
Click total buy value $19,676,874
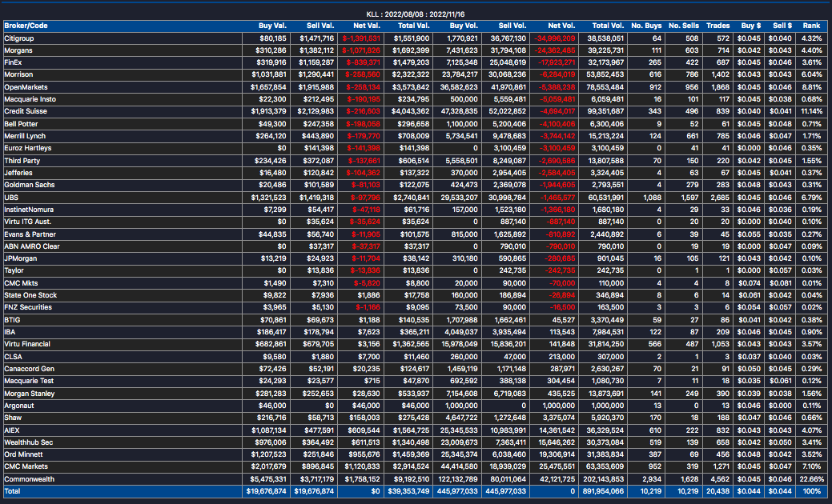click(267, 491)
